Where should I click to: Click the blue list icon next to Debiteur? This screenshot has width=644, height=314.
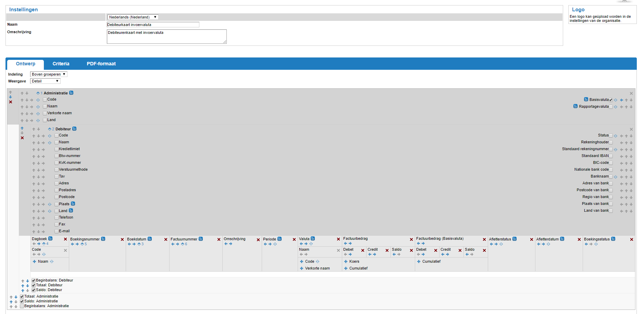pyautogui.click(x=74, y=129)
